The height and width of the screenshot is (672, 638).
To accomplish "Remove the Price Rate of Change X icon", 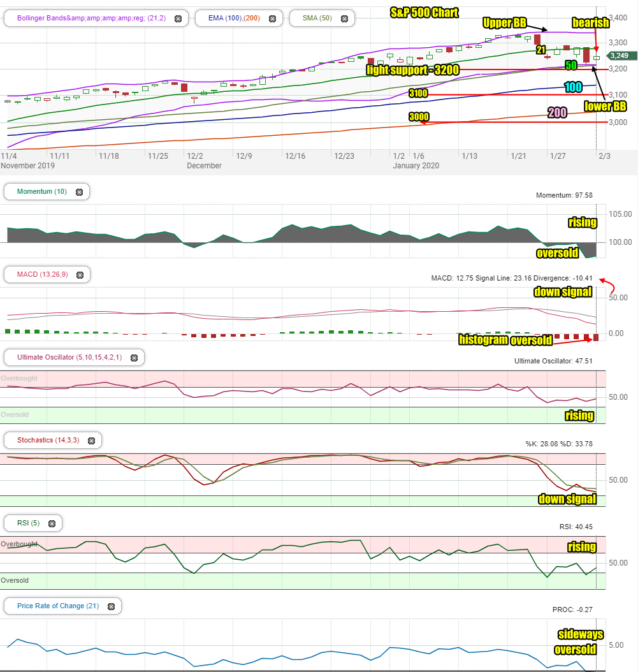I will pyautogui.click(x=112, y=606).
